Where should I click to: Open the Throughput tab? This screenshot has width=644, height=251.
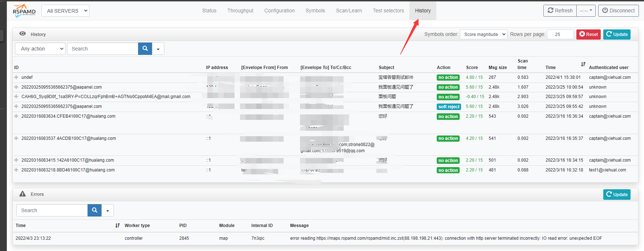(x=240, y=11)
